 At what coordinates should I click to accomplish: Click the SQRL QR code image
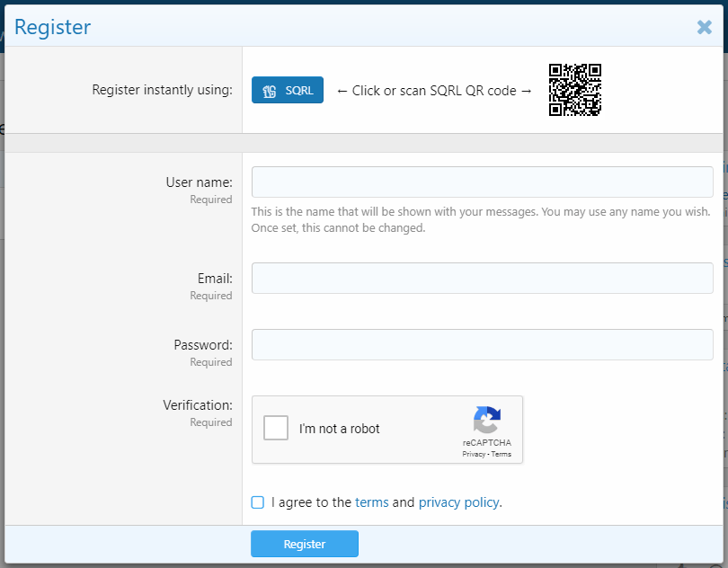point(575,90)
